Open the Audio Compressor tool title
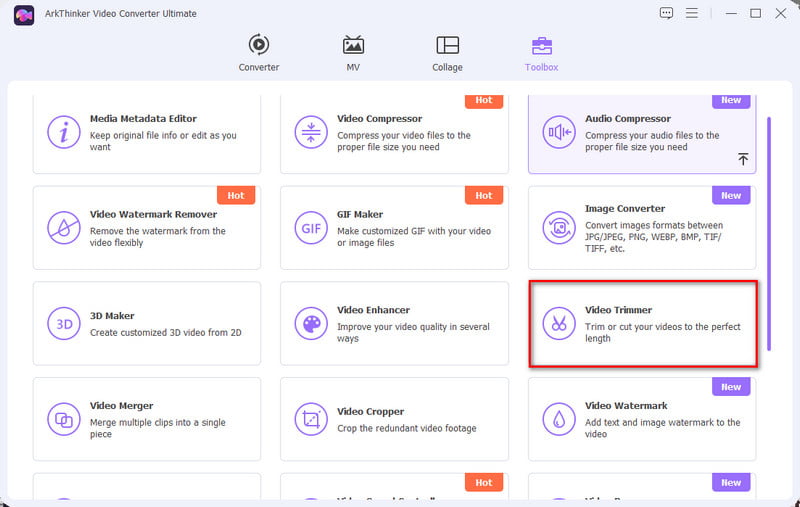 628,119
